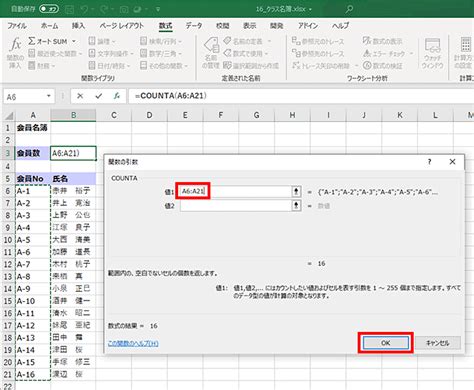Viewport: 474px width, 390px height.
Task: Click the トレース矢印の削除 icon
Action: pyautogui.click(x=296, y=66)
